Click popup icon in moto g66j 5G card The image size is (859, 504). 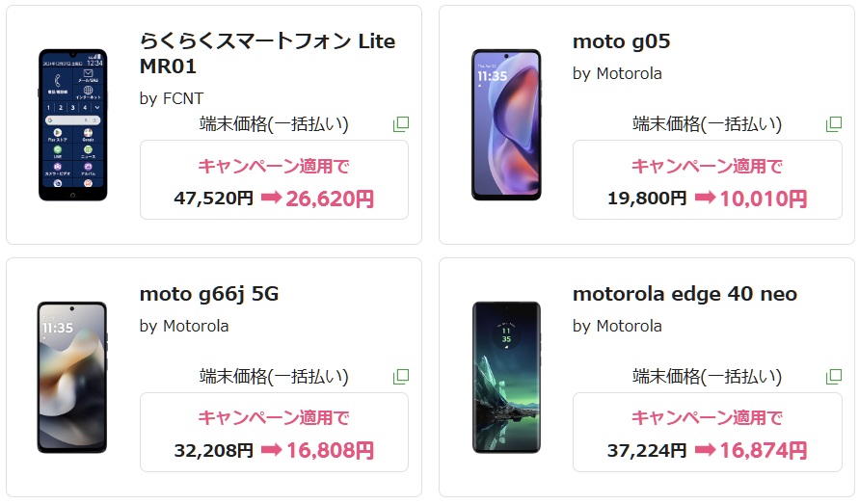click(401, 376)
